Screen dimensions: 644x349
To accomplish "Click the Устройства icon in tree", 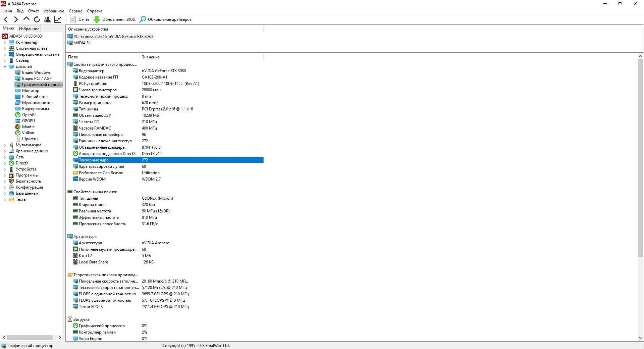I will tap(11, 169).
